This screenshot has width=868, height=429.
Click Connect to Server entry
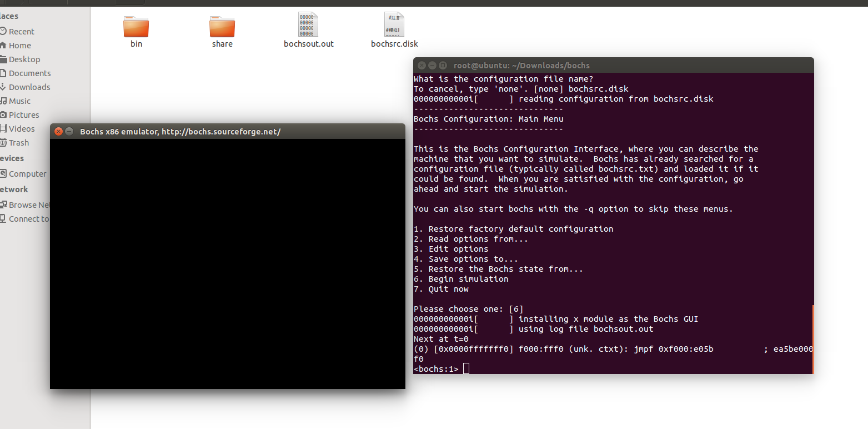[28, 219]
